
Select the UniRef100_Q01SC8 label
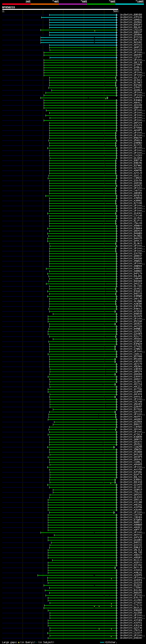(x=131, y=50)
